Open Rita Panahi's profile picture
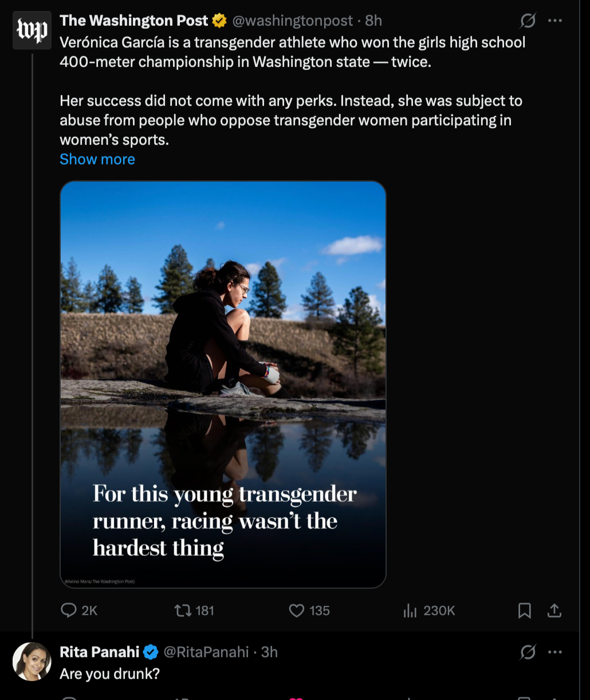 point(32,661)
